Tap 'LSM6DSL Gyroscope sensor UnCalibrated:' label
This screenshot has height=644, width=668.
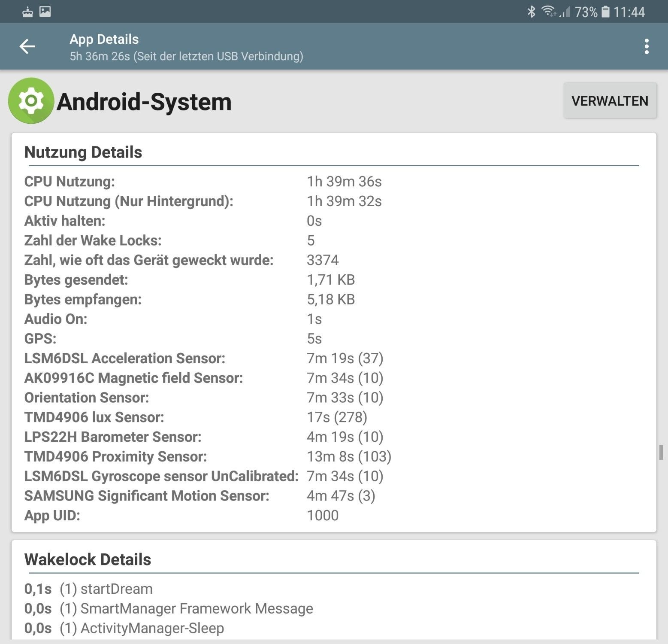[x=161, y=476]
